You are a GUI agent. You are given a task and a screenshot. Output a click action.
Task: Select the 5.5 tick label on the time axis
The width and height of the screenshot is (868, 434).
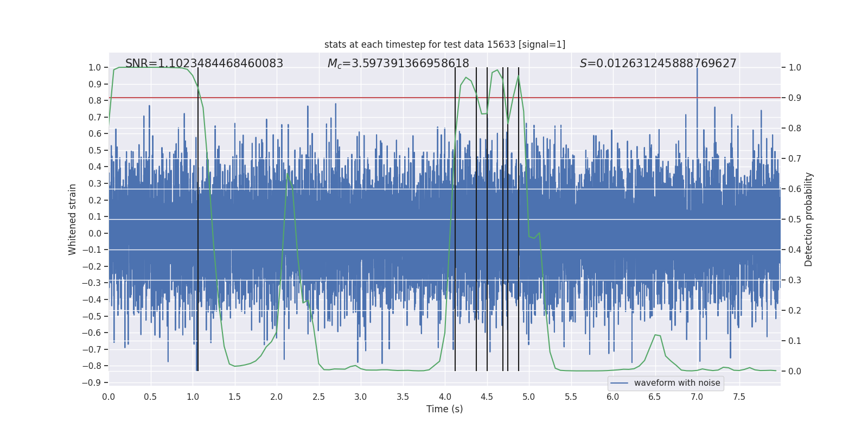point(571,397)
